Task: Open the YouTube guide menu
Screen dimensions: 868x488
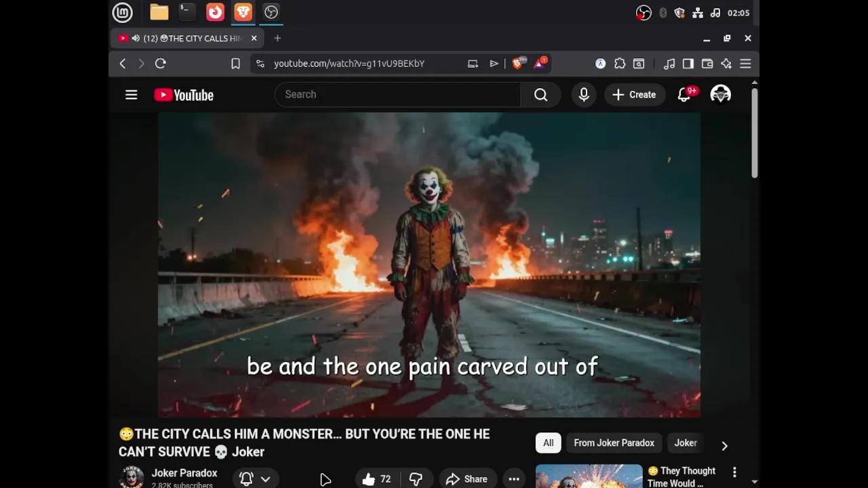Action: [132, 95]
